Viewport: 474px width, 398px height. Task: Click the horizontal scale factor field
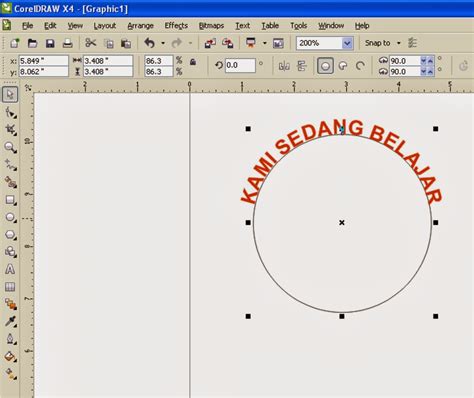click(159, 61)
